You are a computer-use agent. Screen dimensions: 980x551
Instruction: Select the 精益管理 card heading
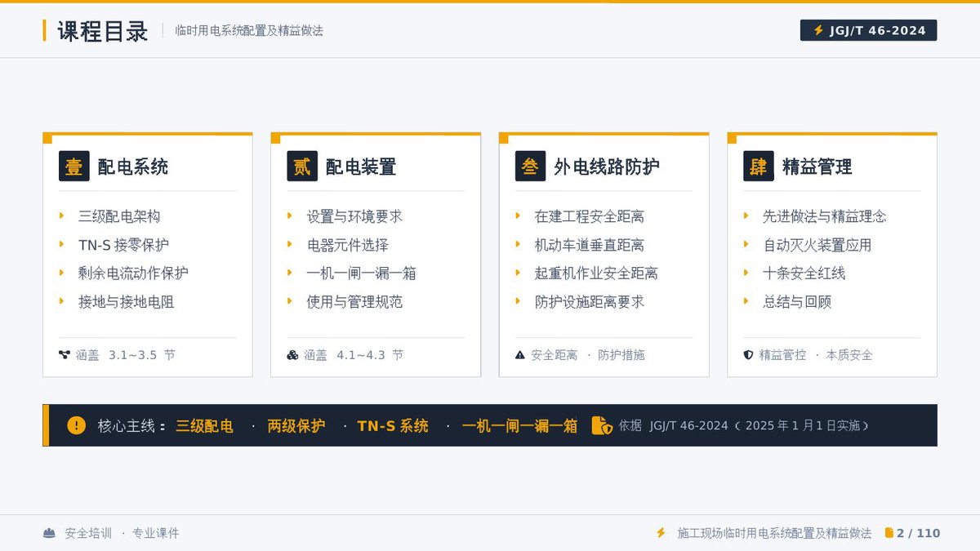pyautogui.click(x=817, y=167)
